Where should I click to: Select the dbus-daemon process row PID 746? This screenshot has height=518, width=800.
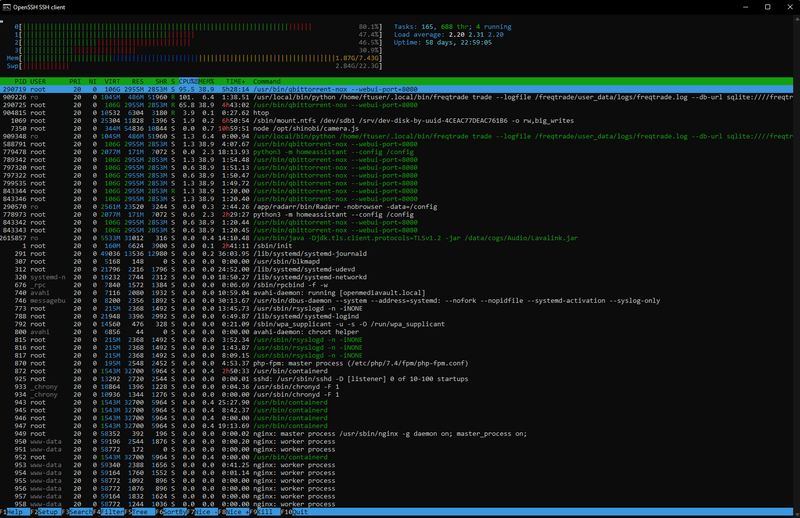click(396, 301)
